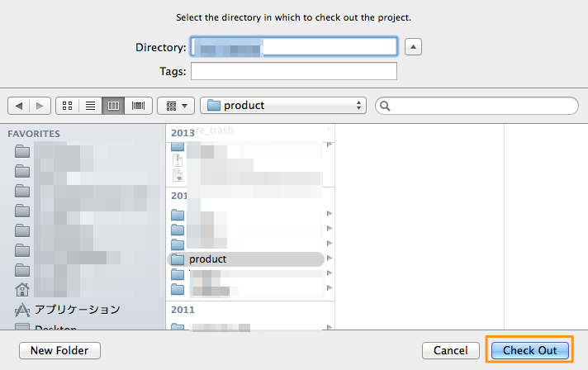Switch to list view mode
Screen dimensions: 588x370
(91, 106)
